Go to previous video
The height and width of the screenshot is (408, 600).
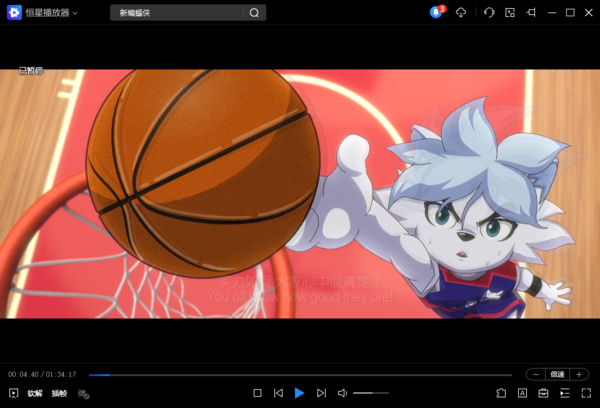[x=278, y=393]
